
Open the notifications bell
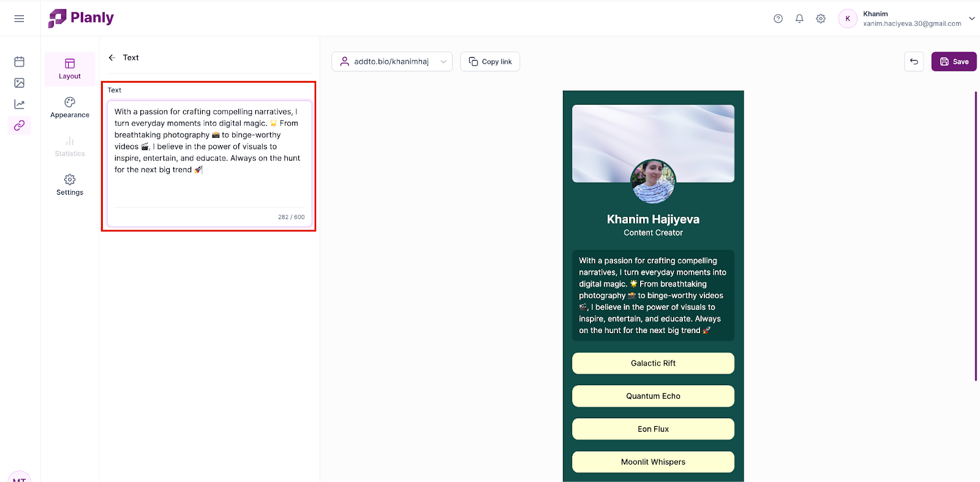tap(799, 18)
